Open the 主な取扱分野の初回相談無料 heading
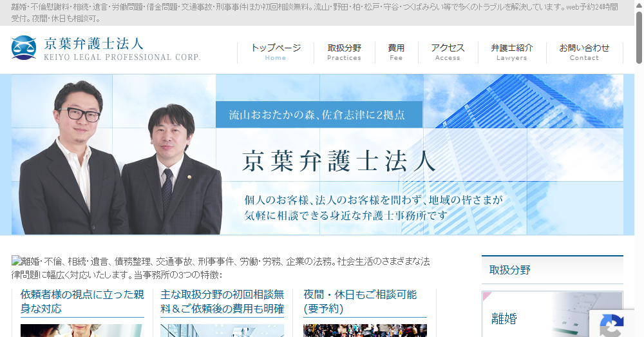The image size is (644, 337). 222,302
